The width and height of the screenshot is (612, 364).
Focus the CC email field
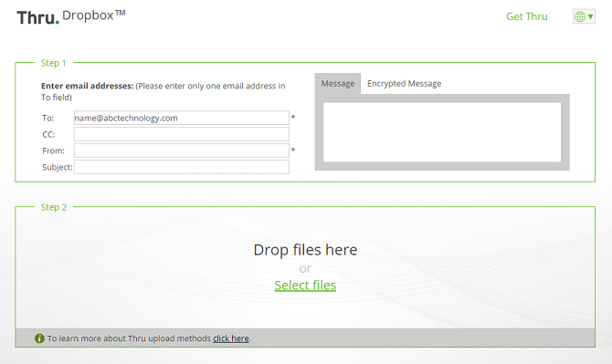(x=182, y=134)
